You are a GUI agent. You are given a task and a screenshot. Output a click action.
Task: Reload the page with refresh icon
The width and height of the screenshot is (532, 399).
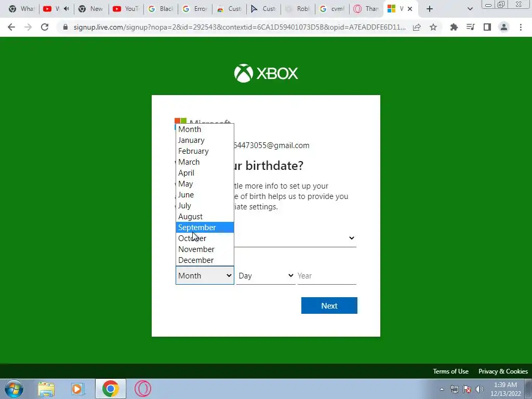point(45,27)
